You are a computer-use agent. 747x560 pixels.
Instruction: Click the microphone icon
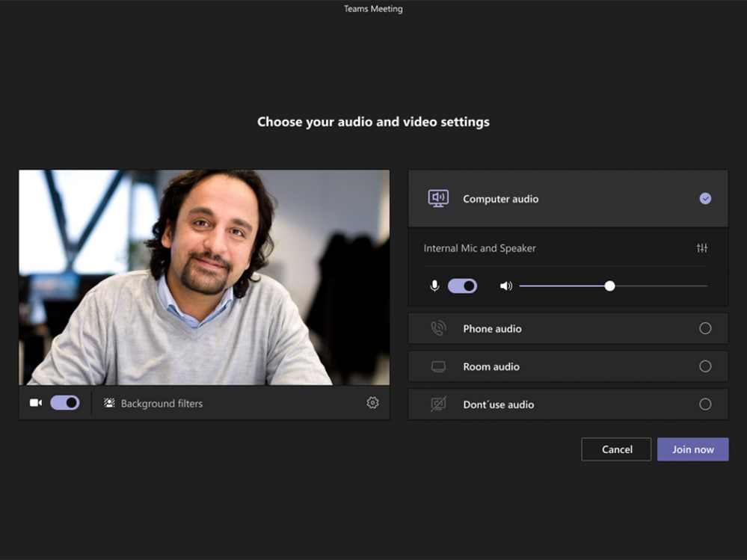(x=434, y=286)
